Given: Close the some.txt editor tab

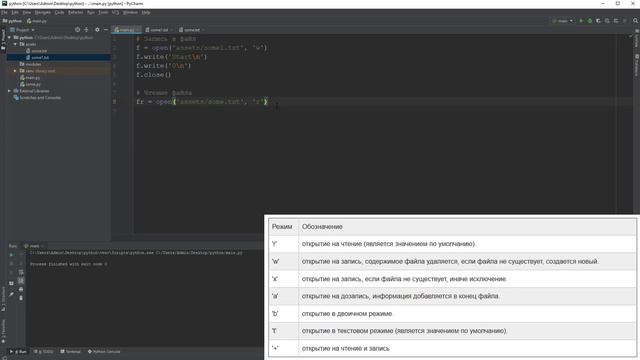Looking at the screenshot, I should pyautogui.click(x=203, y=30).
